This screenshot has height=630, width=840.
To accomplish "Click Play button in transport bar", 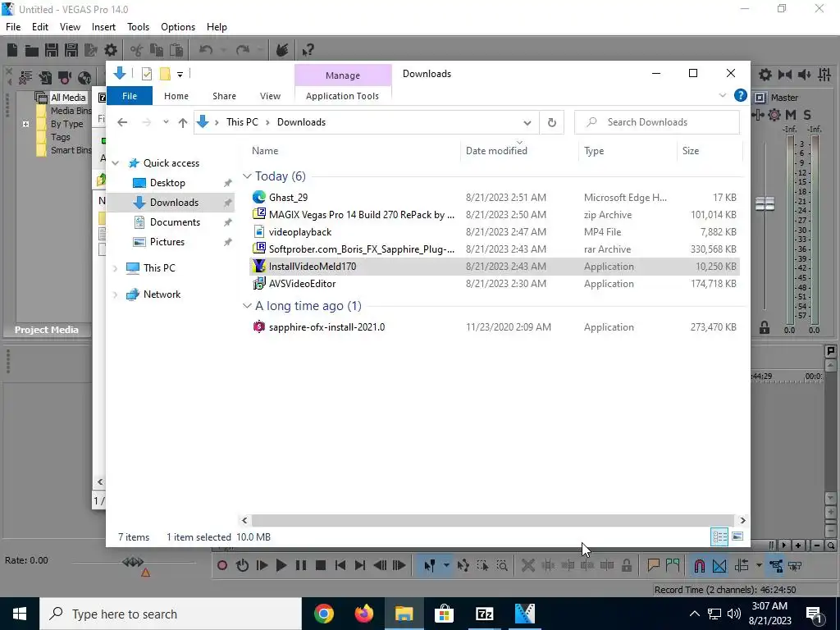I will coord(281,565).
